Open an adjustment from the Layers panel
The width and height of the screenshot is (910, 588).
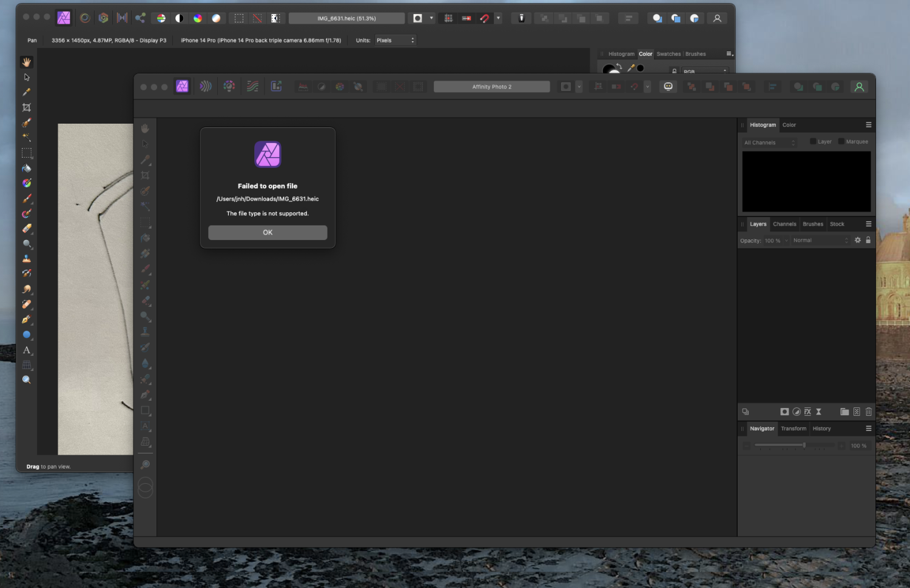tap(797, 412)
